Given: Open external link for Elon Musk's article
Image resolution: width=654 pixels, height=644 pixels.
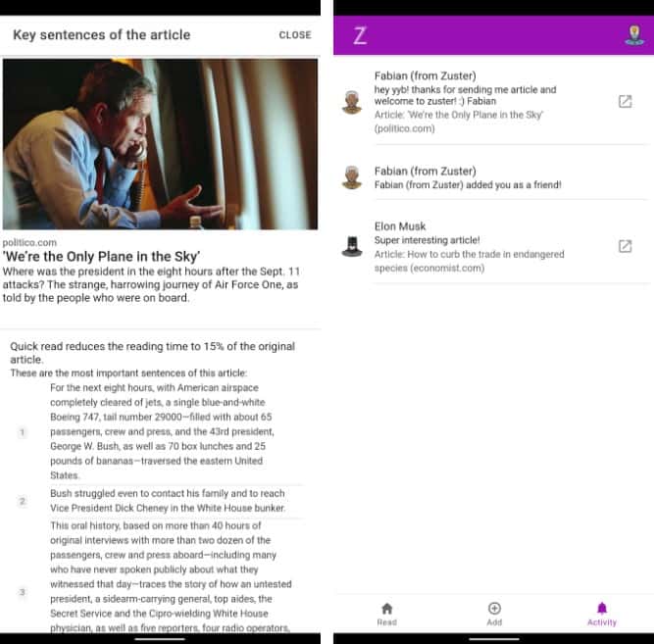Looking at the screenshot, I should click(x=625, y=246).
